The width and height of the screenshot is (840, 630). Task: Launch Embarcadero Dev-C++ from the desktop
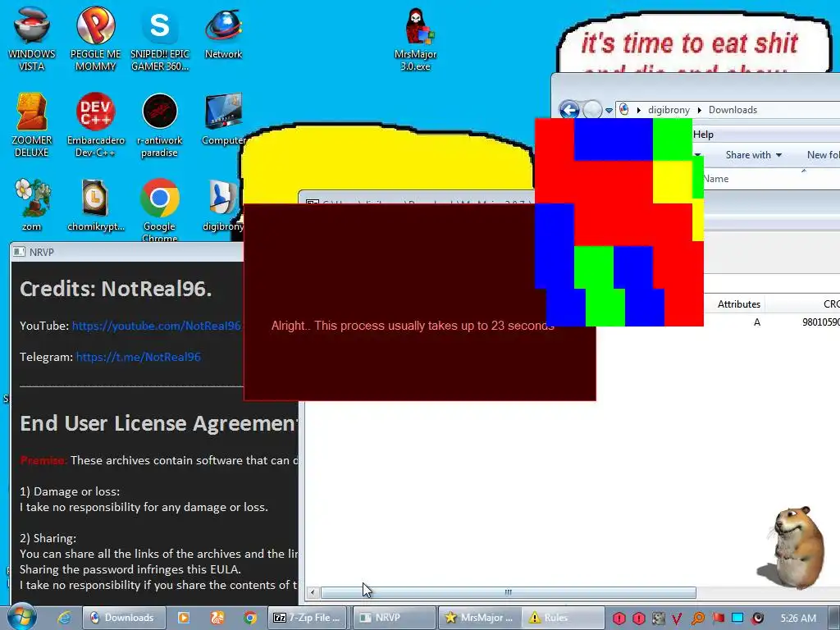pyautogui.click(x=95, y=125)
